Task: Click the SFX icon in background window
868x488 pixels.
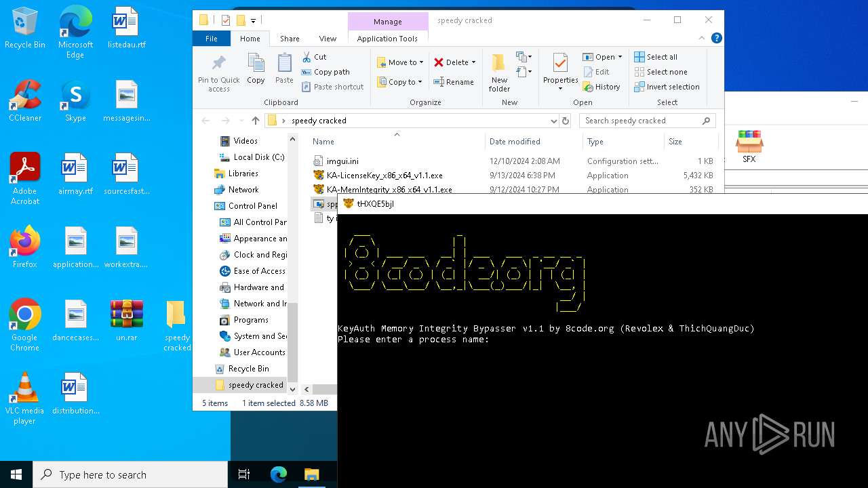Action: point(749,146)
